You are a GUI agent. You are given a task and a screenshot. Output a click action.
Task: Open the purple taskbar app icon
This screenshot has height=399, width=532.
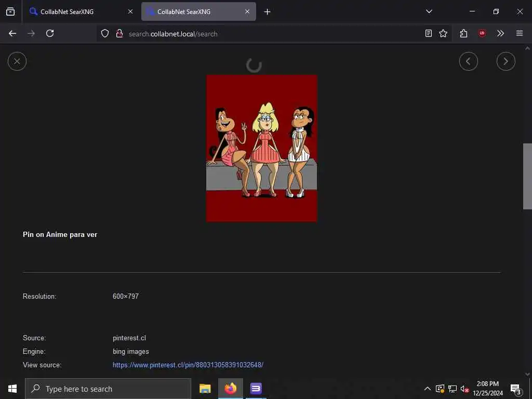coord(256,389)
